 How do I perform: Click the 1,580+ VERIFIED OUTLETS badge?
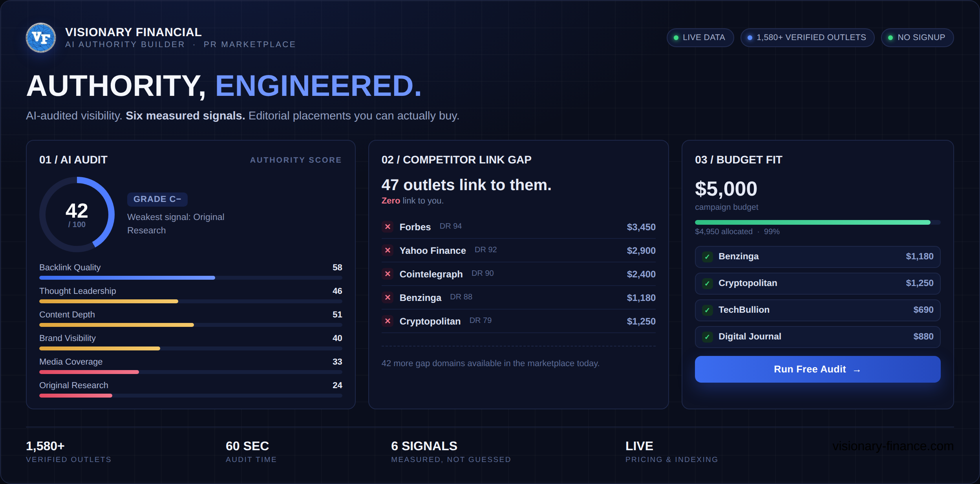pyautogui.click(x=807, y=38)
